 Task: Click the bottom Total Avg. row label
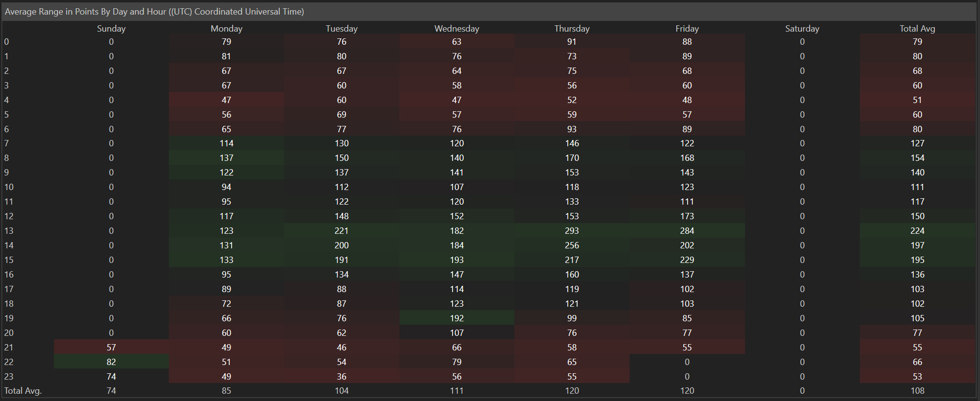coord(23,391)
